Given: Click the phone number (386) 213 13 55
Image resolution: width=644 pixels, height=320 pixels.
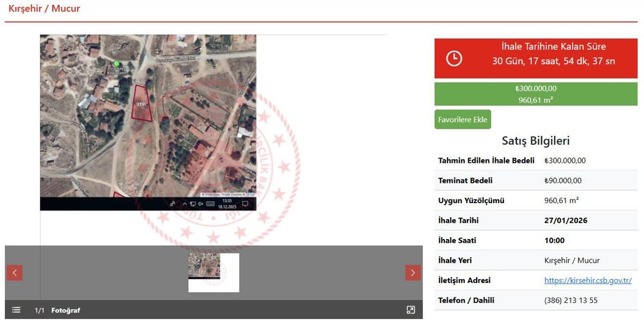Looking at the screenshot, I should click(570, 300).
